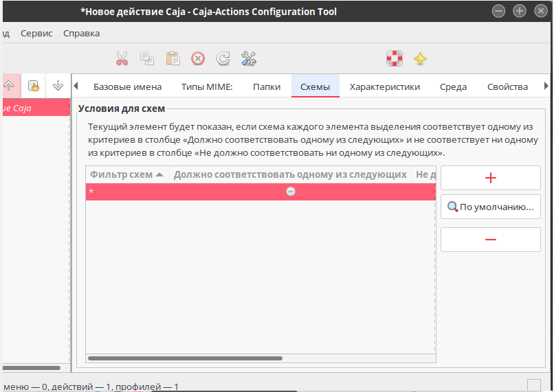Switch to Папки tab
Image resolution: width=554 pixels, height=392 pixels.
click(267, 87)
